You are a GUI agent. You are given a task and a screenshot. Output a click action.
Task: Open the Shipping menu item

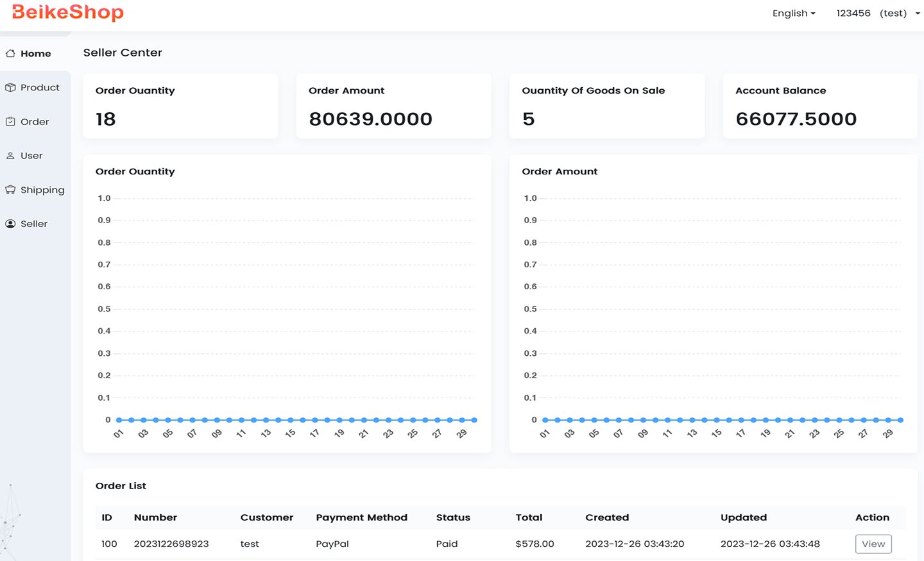coord(35,190)
